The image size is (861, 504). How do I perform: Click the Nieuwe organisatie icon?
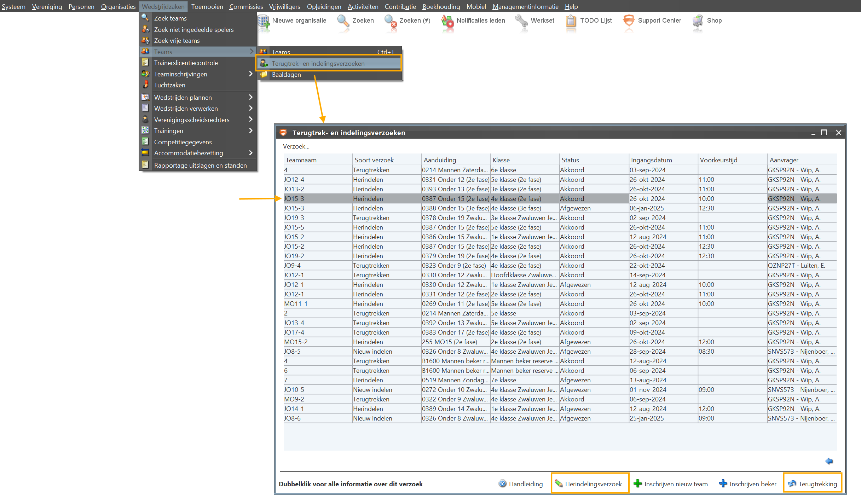pyautogui.click(x=264, y=21)
